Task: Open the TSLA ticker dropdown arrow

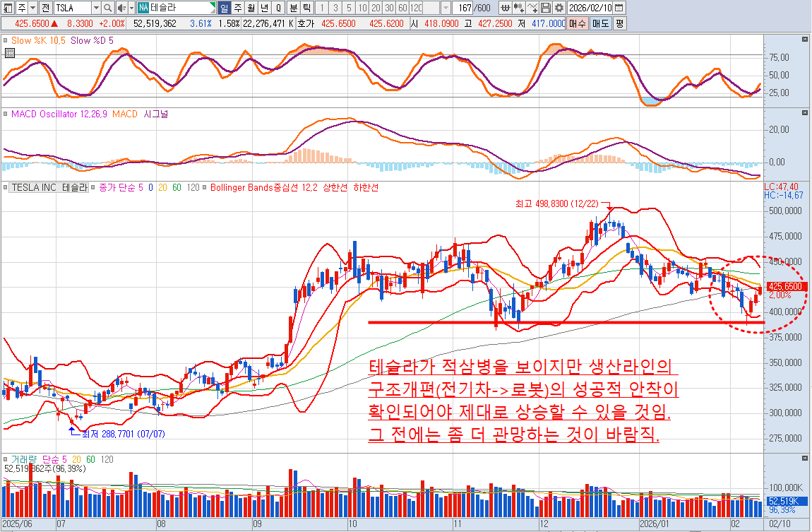Action: 96,8
